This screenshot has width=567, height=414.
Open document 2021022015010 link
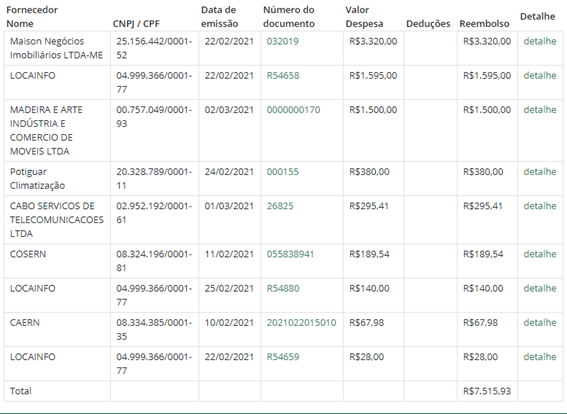pyautogui.click(x=301, y=323)
